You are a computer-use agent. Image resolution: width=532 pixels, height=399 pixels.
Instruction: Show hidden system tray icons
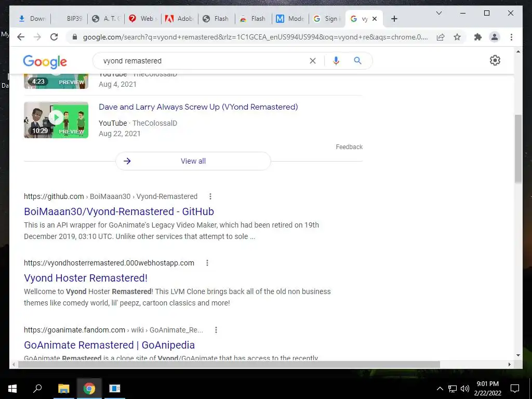click(x=440, y=389)
